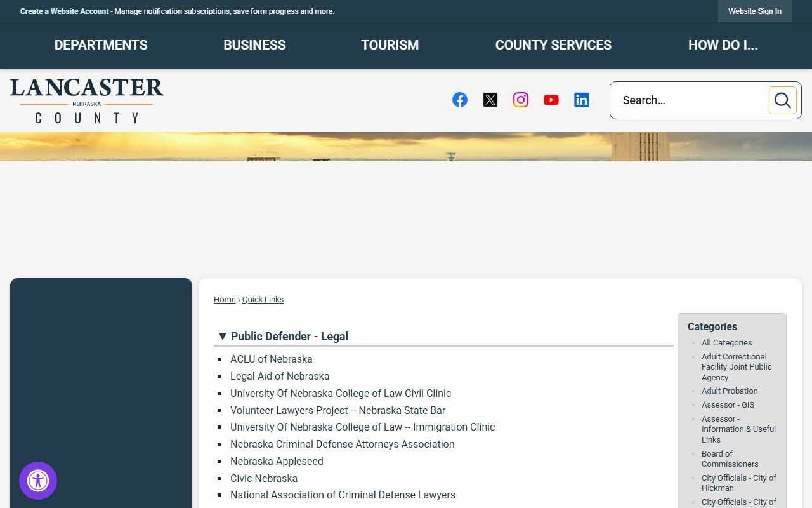
Task: Go to Lancaster County home logo
Action: point(87,100)
